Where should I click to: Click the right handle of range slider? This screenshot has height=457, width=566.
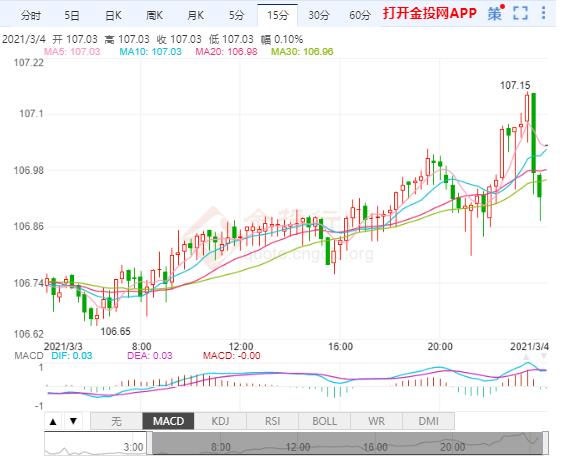545,443
